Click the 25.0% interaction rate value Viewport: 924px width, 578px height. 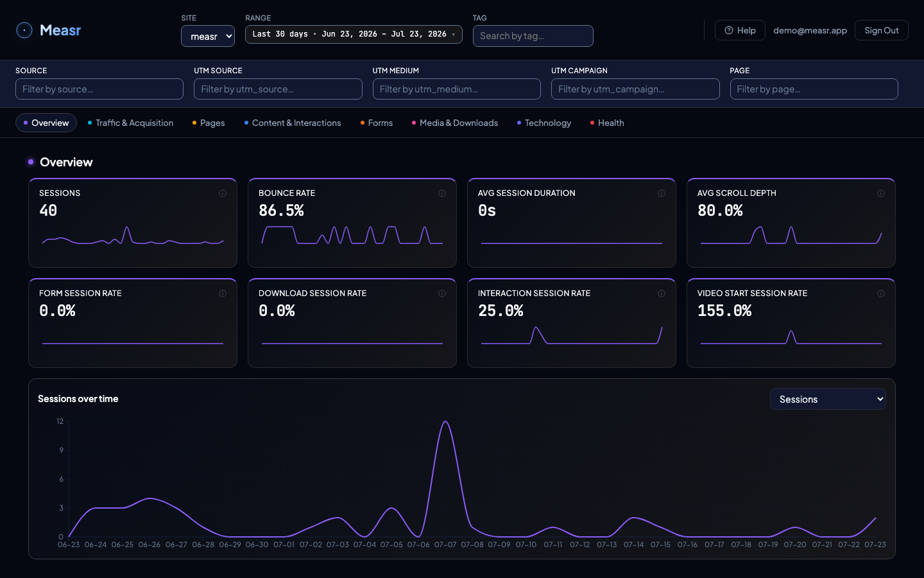point(501,311)
